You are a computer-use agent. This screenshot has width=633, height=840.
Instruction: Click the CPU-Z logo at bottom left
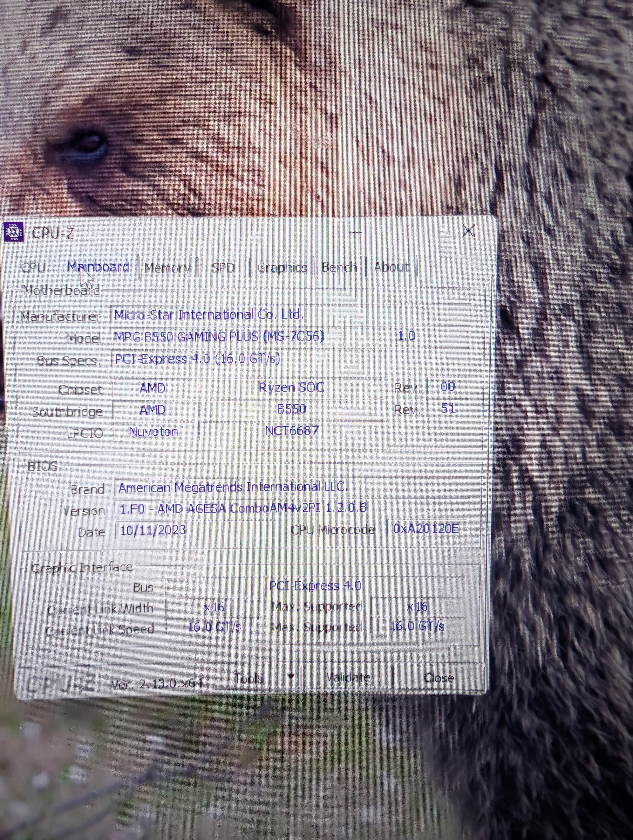(60, 684)
